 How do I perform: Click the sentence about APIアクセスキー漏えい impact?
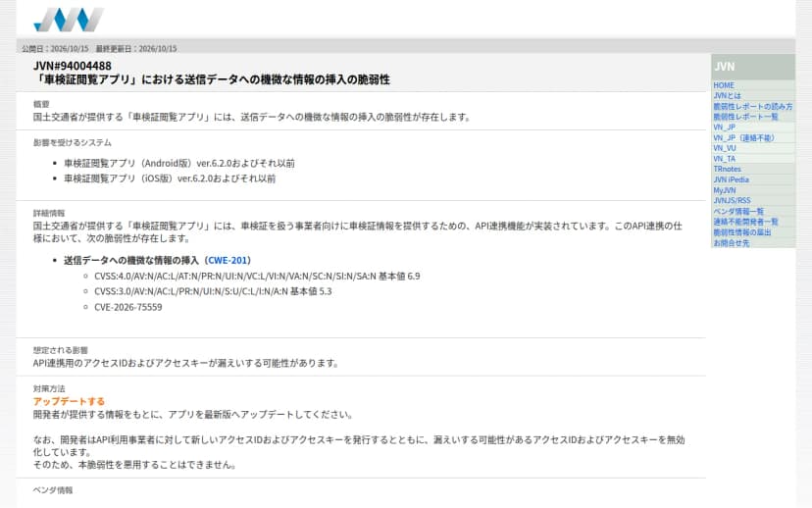point(186,363)
